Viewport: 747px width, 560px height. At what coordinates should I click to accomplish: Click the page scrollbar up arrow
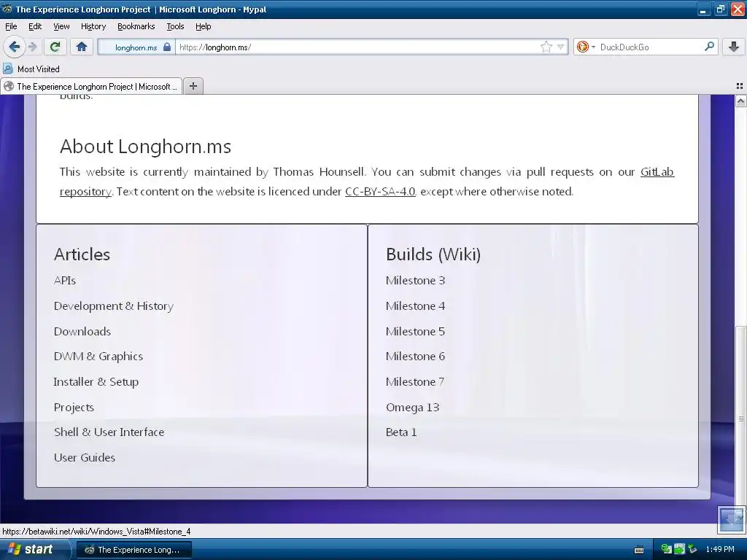(741, 101)
